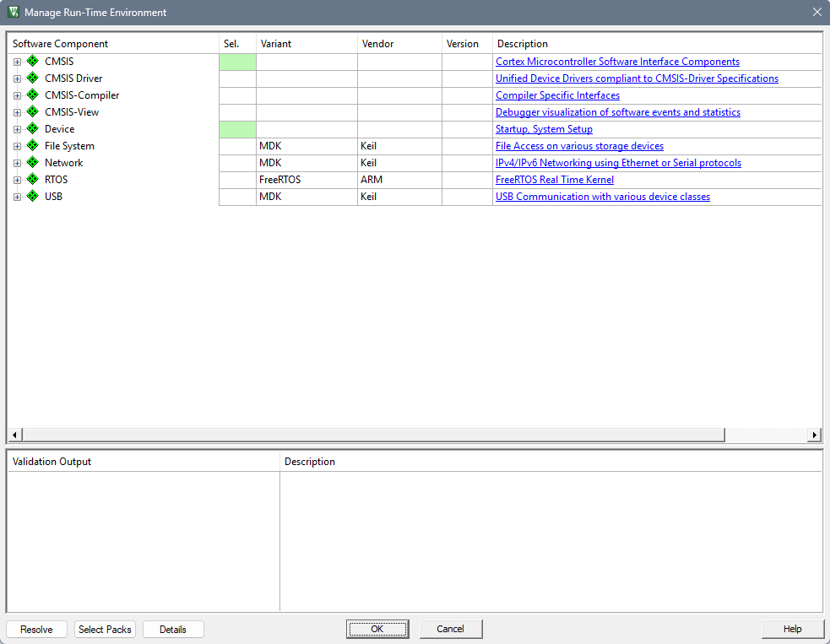The width and height of the screenshot is (830, 644).
Task: Select the MDK variant cell for USB
Action: point(307,197)
